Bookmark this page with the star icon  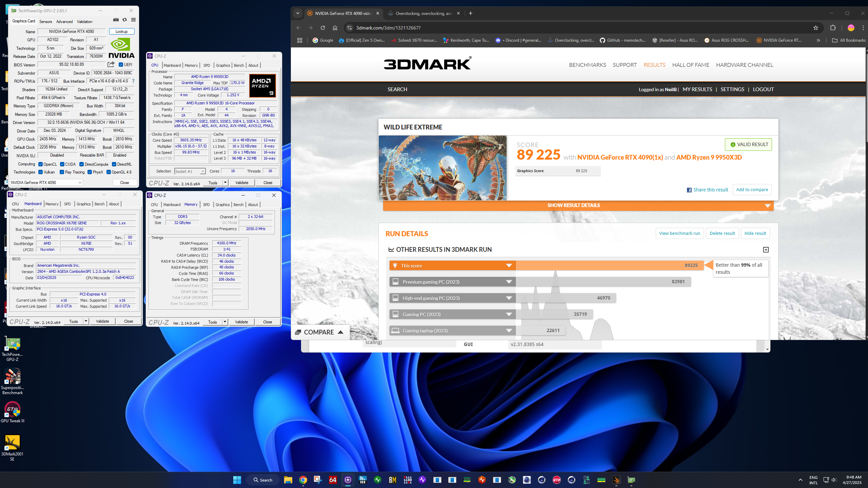pyautogui.click(x=815, y=28)
